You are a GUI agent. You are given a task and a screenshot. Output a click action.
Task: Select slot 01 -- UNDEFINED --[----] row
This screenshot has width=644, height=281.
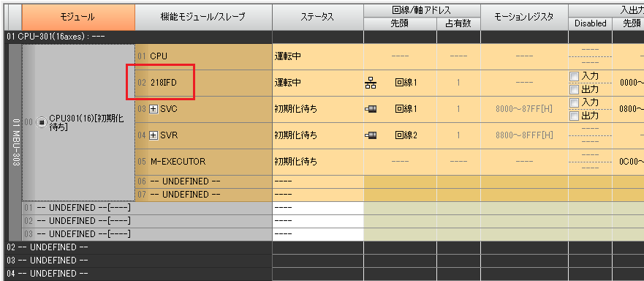147,208
